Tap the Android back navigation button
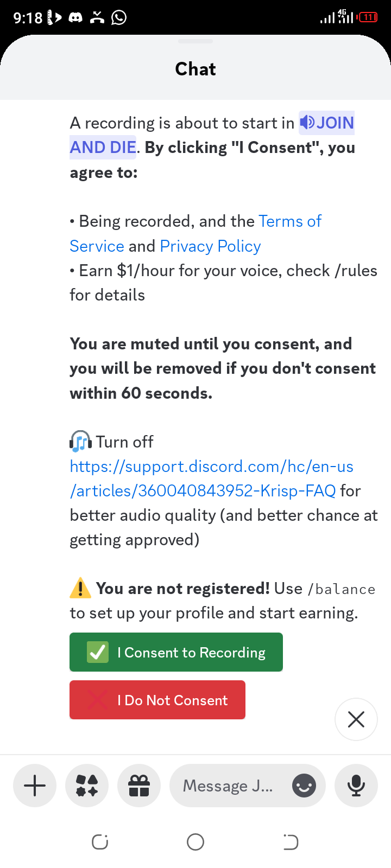This screenshot has height=868, width=391. coord(291,842)
